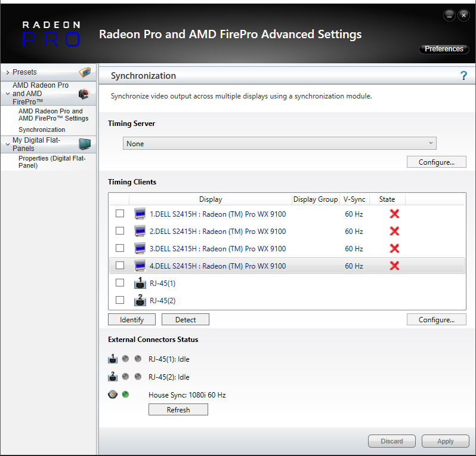
Task: Check the RJ-45(1) timing client checkbox
Action: coord(120,283)
